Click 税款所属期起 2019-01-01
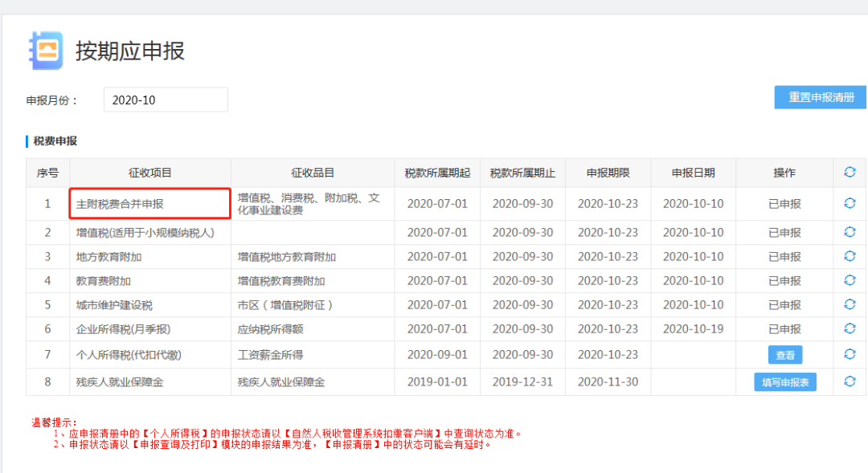868x473 pixels. 437,382
